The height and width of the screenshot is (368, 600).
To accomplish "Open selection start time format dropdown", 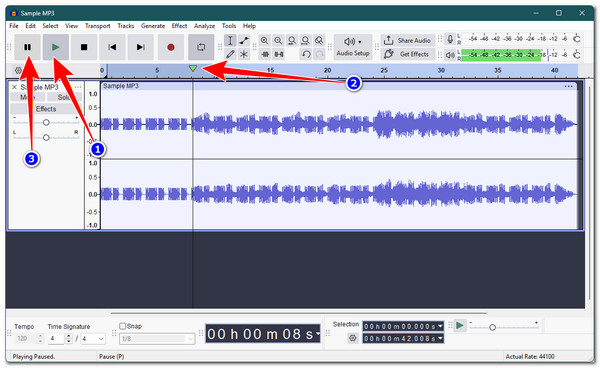I will [x=440, y=326].
